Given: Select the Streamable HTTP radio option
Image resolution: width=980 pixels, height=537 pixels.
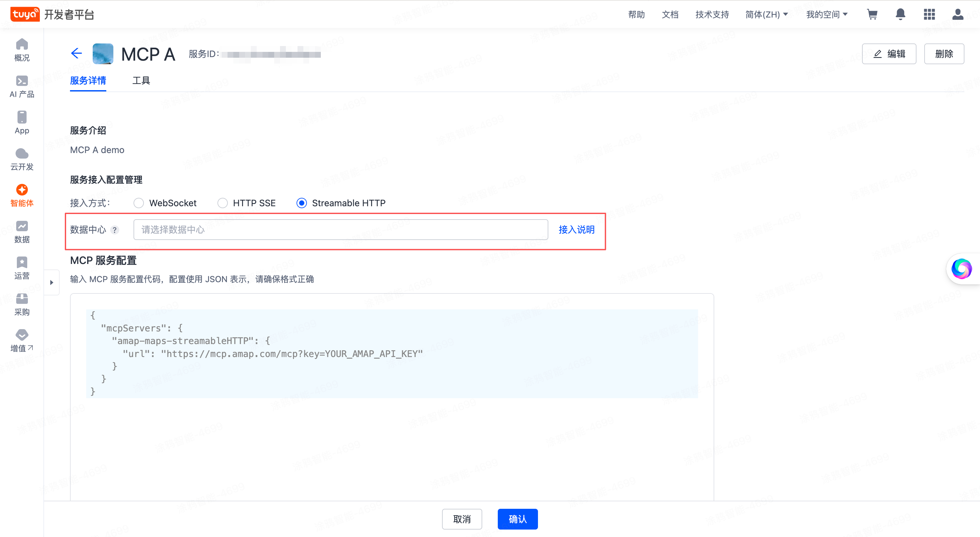Looking at the screenshot, I should click(302, 203).
